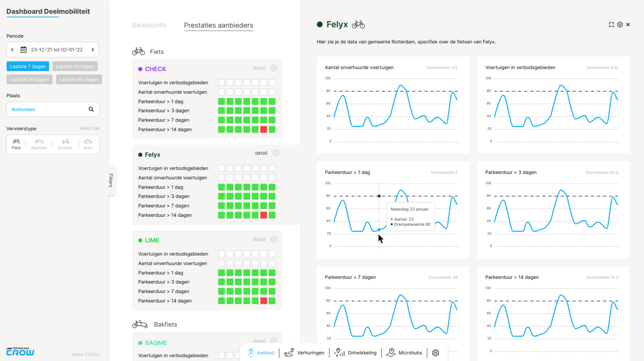Expand Felyx panel to fullscreen
The width and height of the screenshot is (644, 361).
point(611,25)
